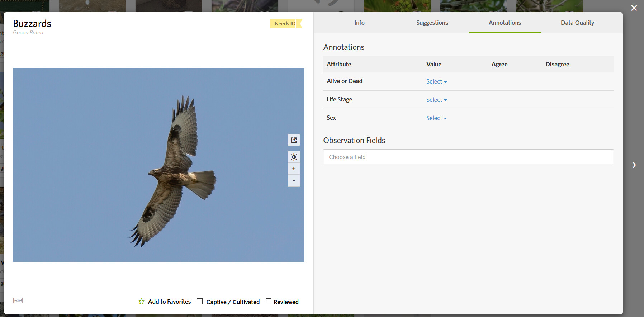The width and height of the screenshot is (644, 317).
Task: Close the observation modal
Action: (634, 8)
